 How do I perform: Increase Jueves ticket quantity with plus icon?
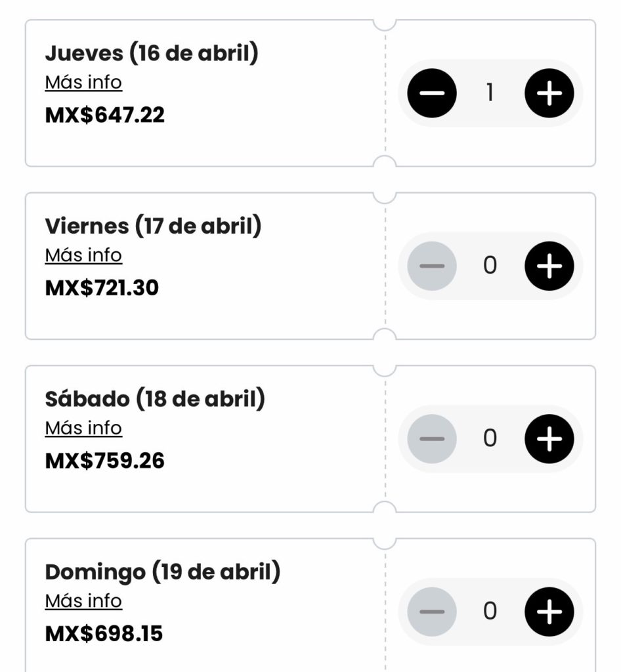(x=549, y=93)
